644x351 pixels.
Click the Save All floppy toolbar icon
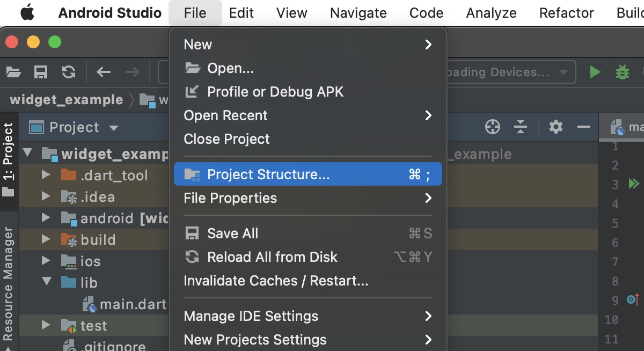click(41, 72)
